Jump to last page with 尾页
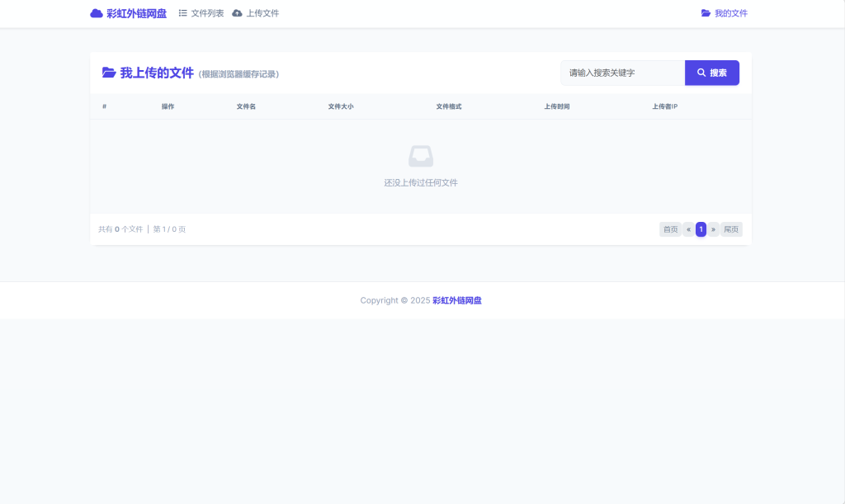Viewport: 845px width, 504px height. click(731, 229)
